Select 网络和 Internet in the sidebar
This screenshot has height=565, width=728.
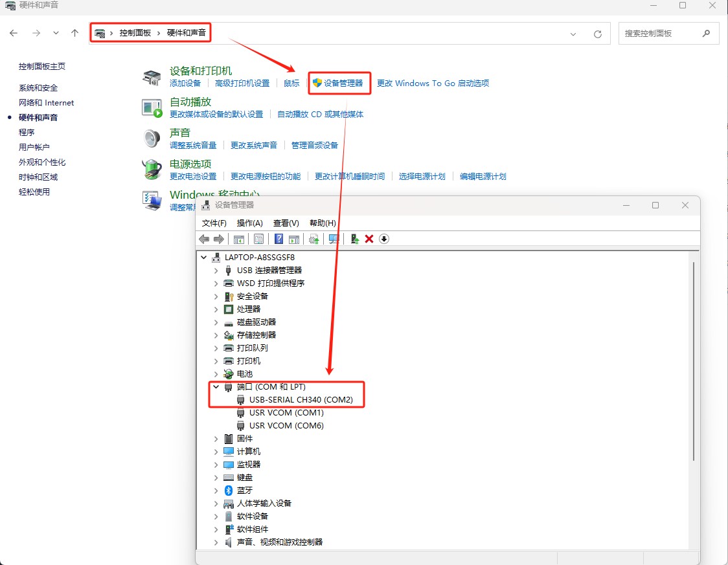pos(47,102)
